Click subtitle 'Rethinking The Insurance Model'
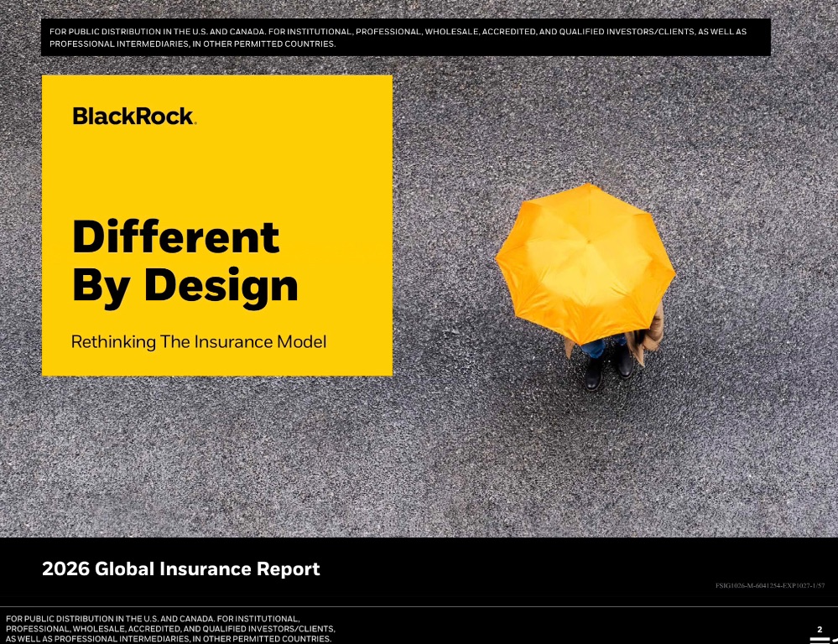838x644 pixels. (199, 342)
